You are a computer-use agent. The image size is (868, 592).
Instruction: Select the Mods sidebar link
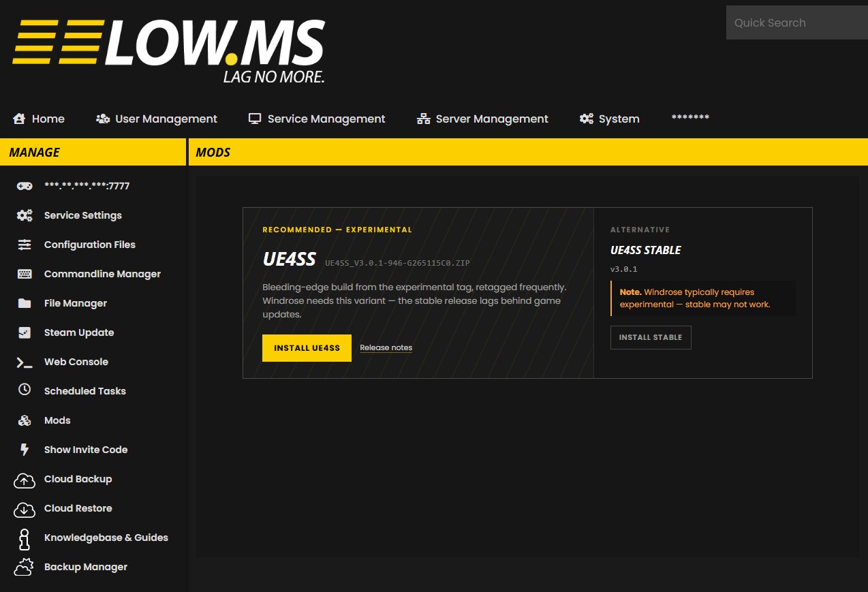[x=57, y=420]
